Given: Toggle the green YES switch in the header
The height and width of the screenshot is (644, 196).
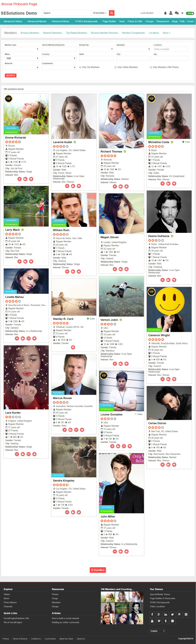Looking at the screenshot, I should [x=190, y=13].
